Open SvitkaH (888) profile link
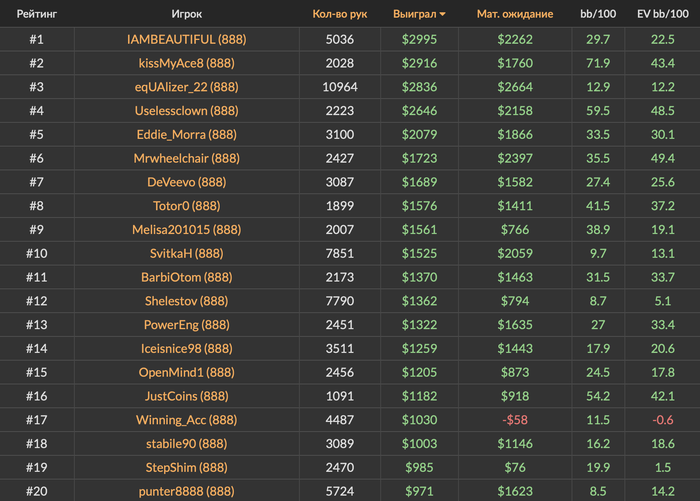This screenshot has height=501, width=700. pyautogui.click(x=187, y=253)
